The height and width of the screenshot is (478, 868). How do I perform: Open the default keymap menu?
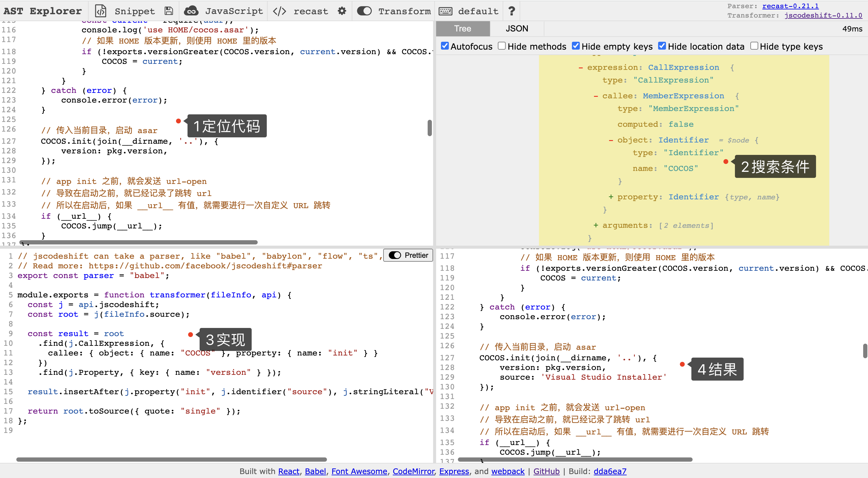pos(478,11)
